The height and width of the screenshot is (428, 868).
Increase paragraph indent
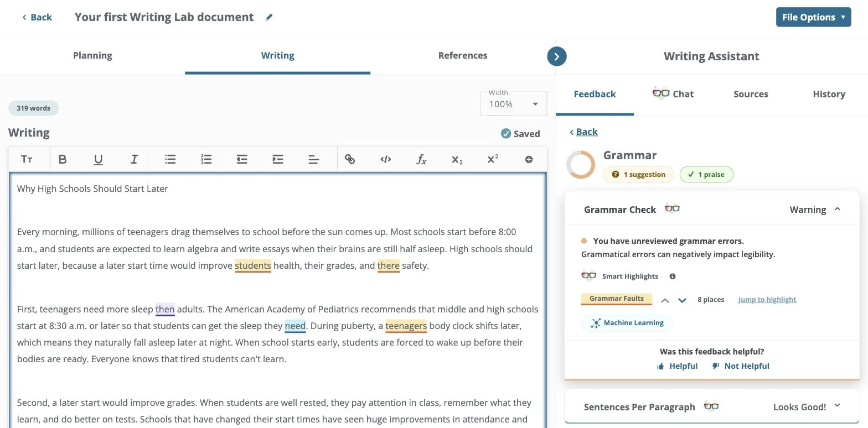[278, 159]
